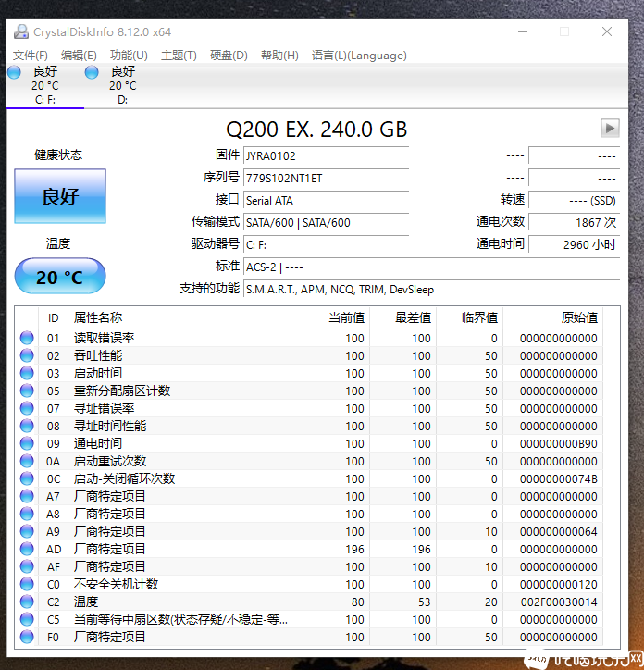644x670 pixels.
Task: Click the worst value 53 in the 温度 row
Action: pos(424,602)
